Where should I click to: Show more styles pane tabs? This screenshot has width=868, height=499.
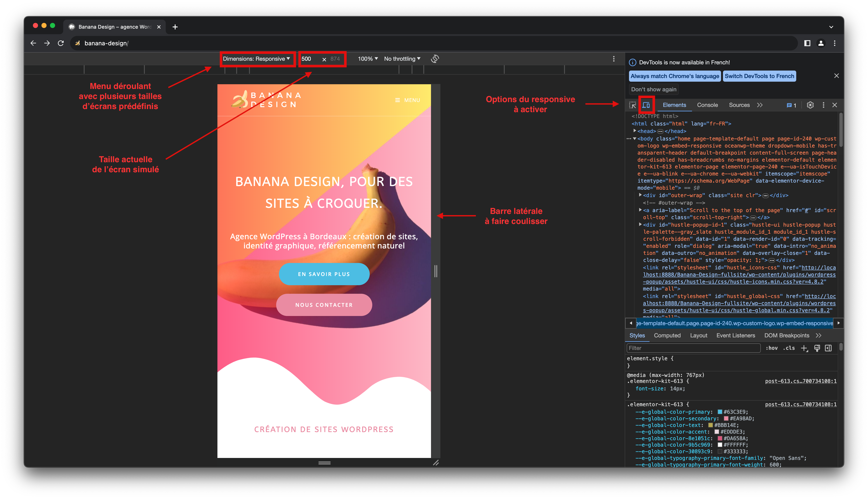click(818, 335)
